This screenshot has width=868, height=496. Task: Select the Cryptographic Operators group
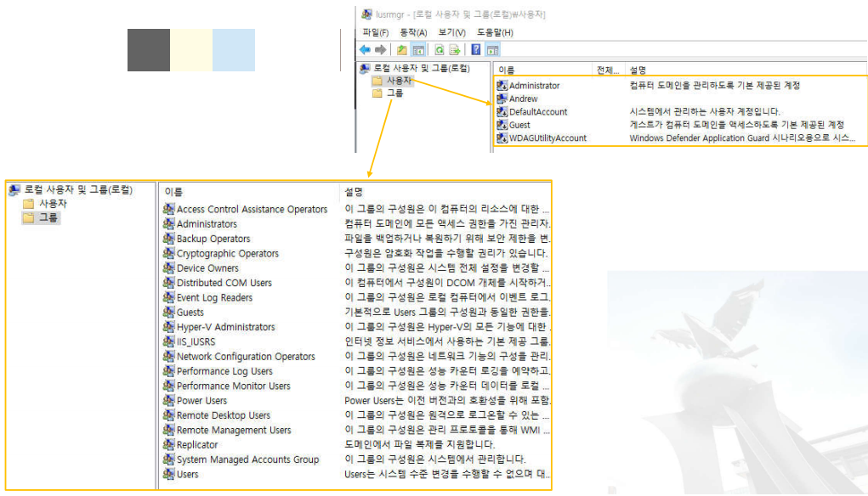[221, 254]
